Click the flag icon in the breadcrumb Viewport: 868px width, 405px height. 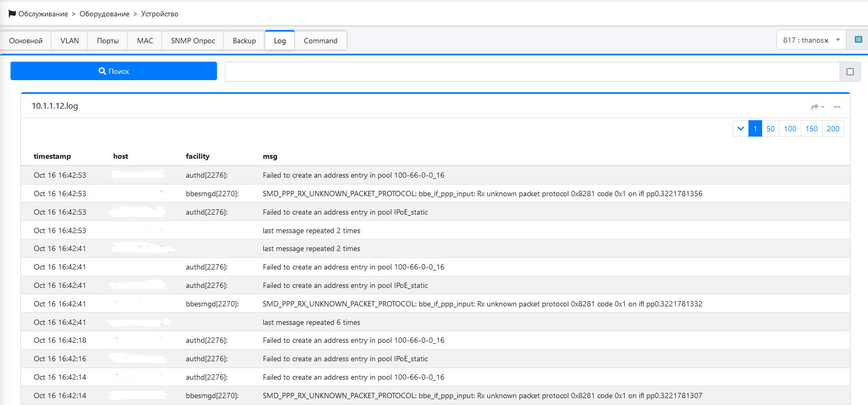[12, 14]
